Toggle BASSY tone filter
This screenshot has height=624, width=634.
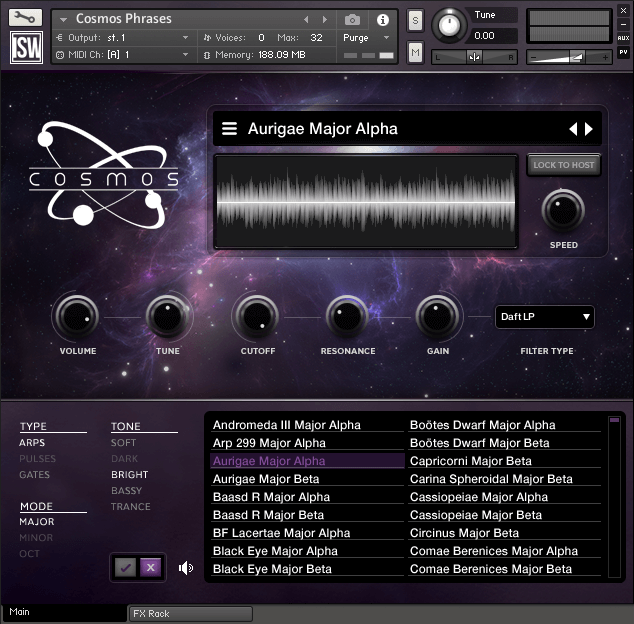tap(127, 491)
